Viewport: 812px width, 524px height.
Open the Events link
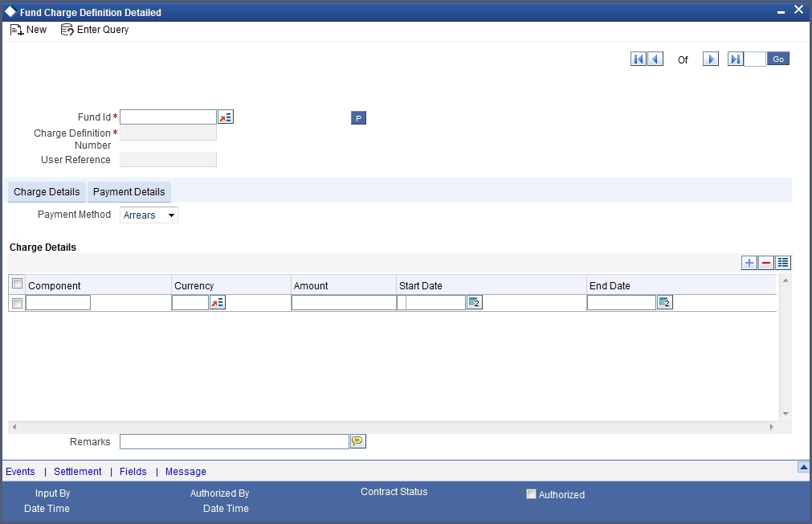tap(20, 472)
